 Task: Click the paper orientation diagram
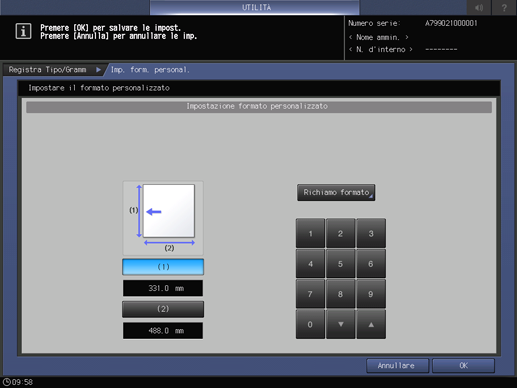[x=163, y=218]
